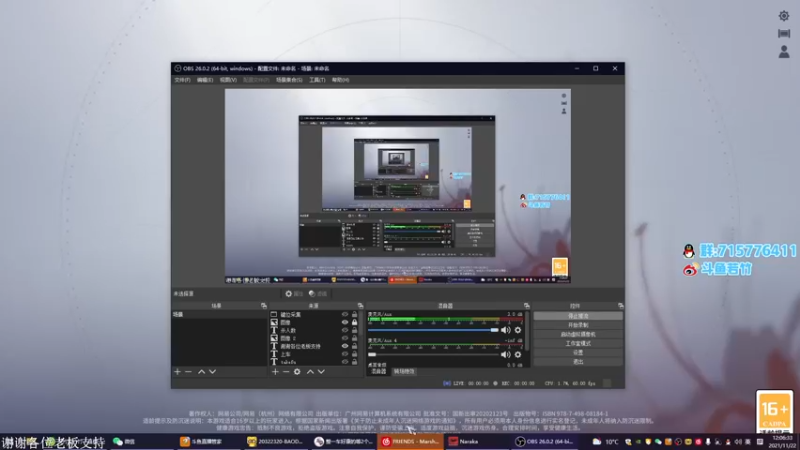This screenshot has width=800, height=450.
Task: Move source down in the sources toolbar
Action: [321, 371]
